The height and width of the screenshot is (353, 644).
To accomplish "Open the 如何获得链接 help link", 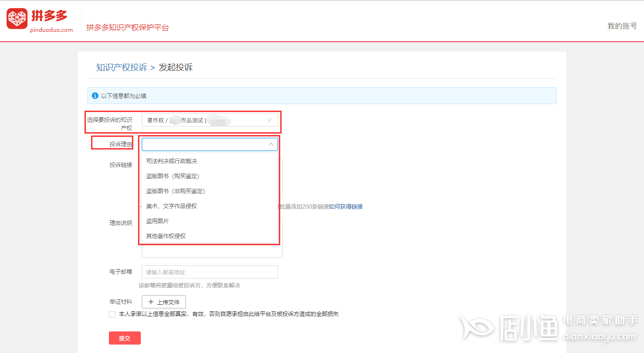I will [345, 207].
